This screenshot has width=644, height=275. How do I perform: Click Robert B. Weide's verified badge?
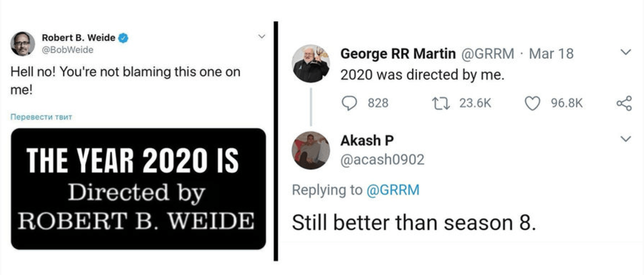click(123, 38)
